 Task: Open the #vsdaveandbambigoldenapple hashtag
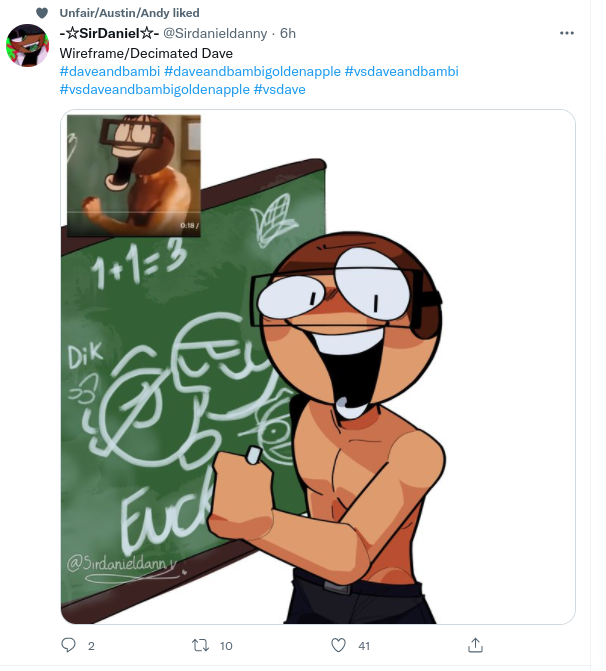(154, 89)
